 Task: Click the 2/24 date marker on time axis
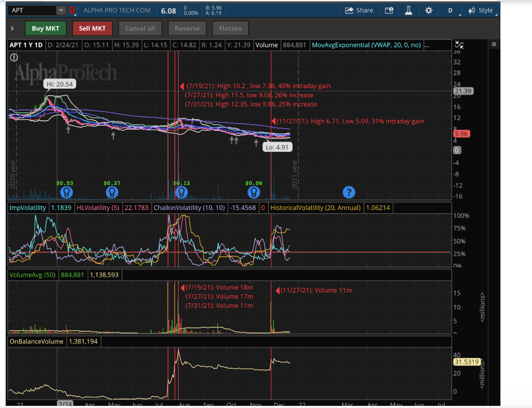[65, 404]
